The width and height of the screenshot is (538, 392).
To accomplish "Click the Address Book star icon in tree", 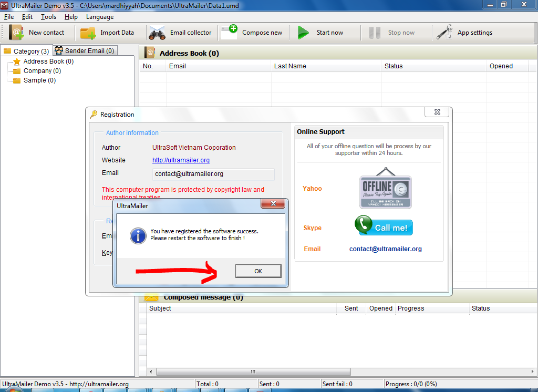I will 17,61.
